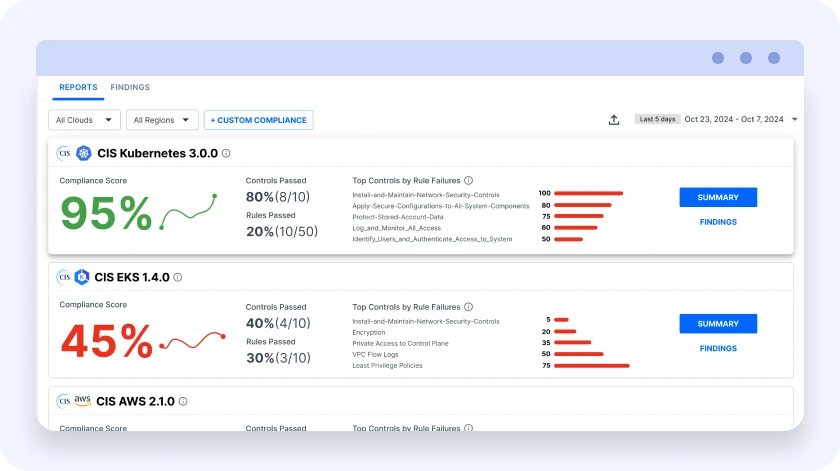Click the Apply-Secure-Configurations-to-All-System-Components control
The width and height of the screenshot is (840, 471).
(440, 206)
